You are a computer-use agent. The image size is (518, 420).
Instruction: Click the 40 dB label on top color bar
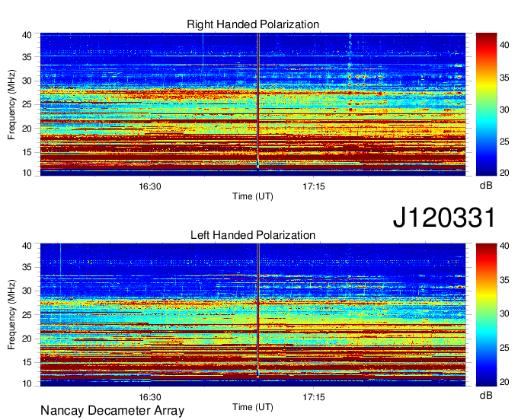pos(504,45)
